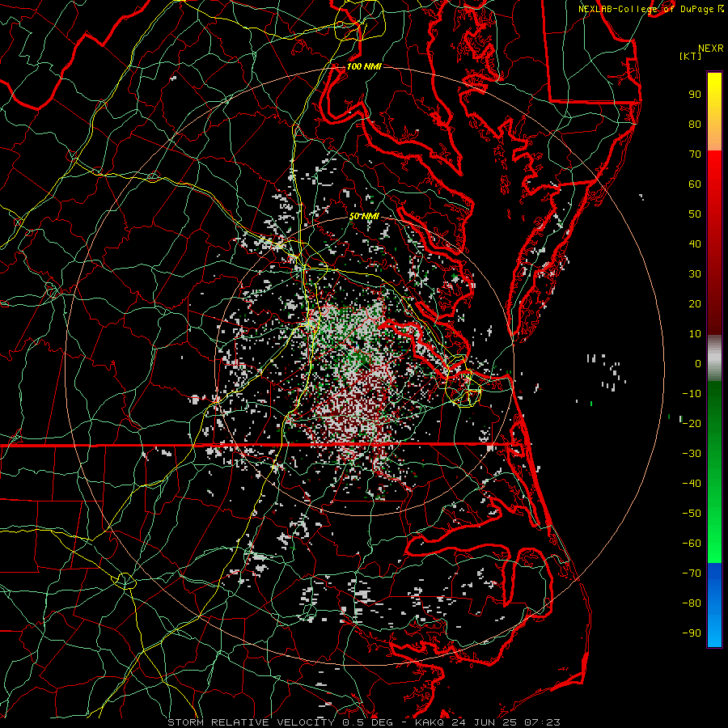The image size is (728, 728).
Task: Click the -60 value on velocity scale
Action: pyautogui.click(x=692, y=544)
